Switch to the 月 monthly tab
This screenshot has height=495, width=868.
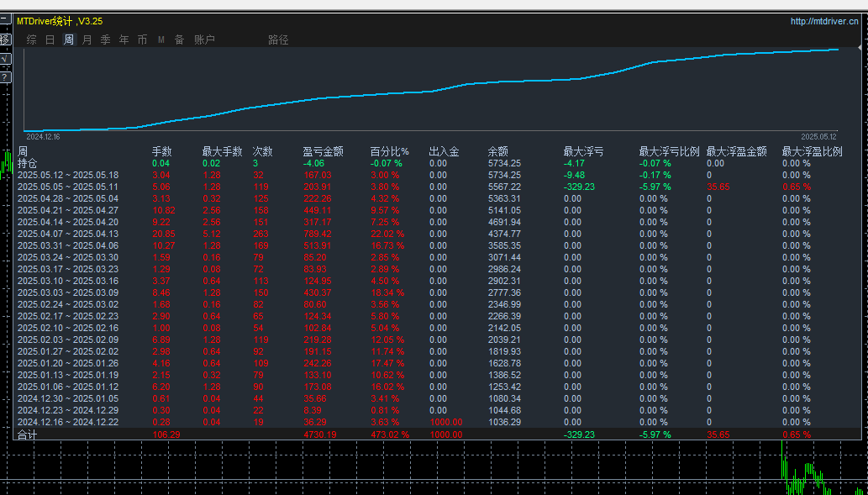[87, 39]
